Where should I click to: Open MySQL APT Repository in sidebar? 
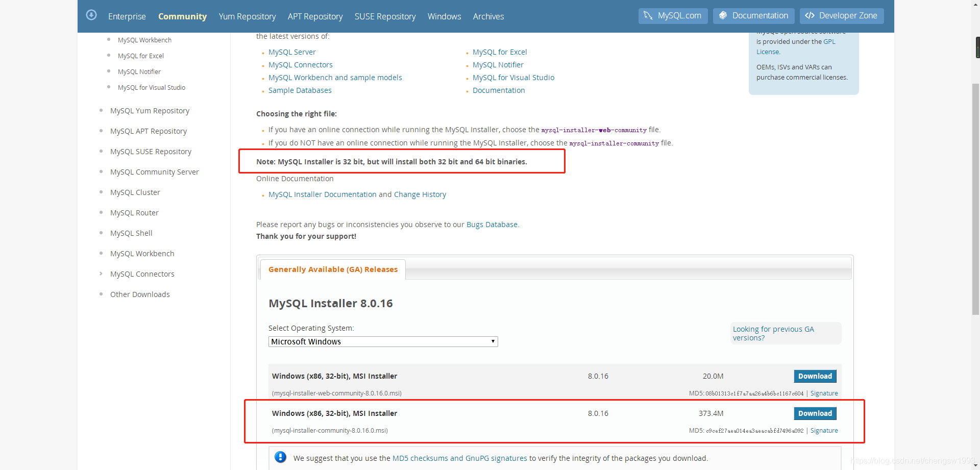(x=148, y=131)
